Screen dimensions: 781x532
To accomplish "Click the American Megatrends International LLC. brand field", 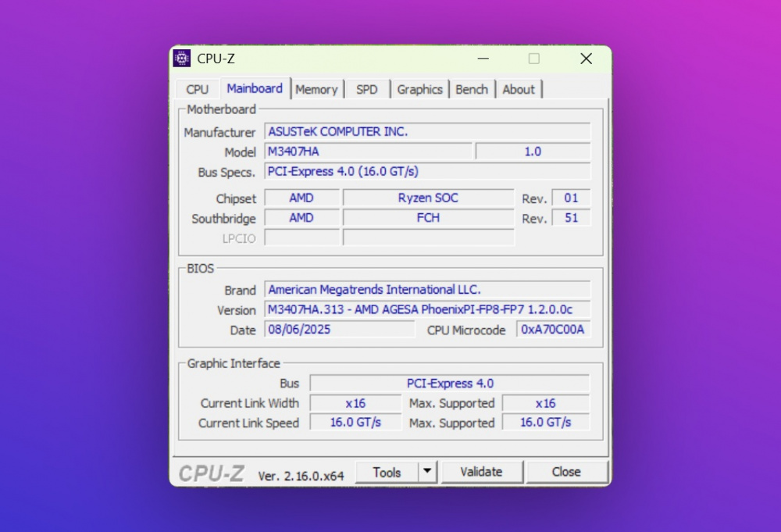I will 427,289.
